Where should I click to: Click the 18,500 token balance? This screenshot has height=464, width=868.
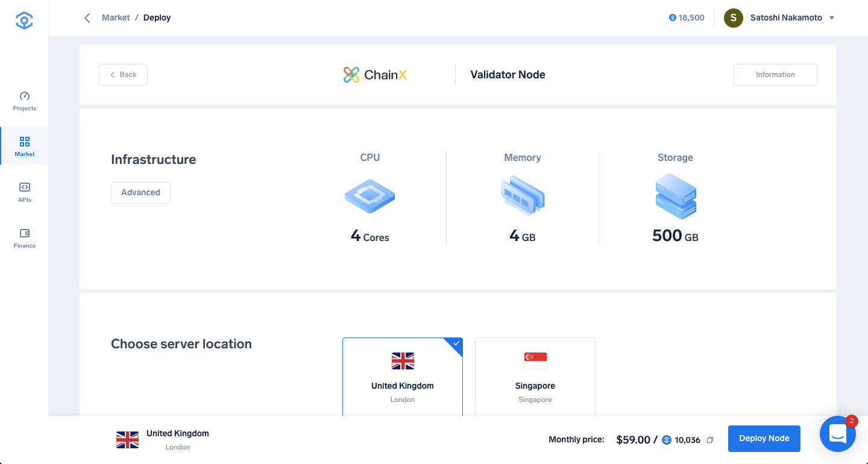(687, 17)
